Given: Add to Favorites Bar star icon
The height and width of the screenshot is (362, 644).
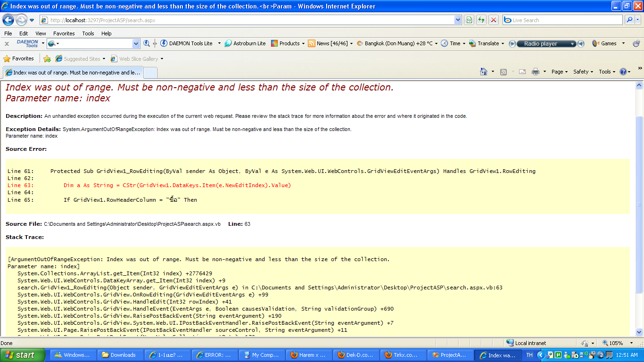Looking at the screenshot, I should point(47,59).
